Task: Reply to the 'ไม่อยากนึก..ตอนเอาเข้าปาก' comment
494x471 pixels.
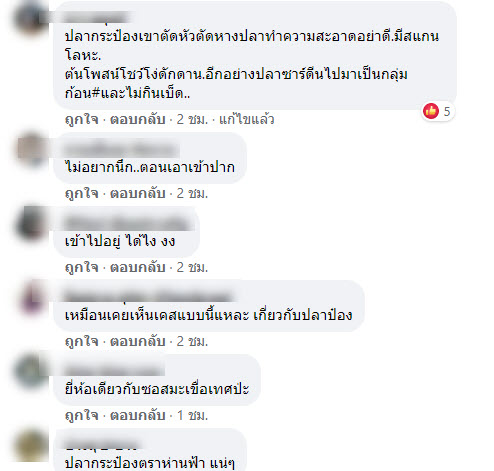Action: (x=138, y=193)
